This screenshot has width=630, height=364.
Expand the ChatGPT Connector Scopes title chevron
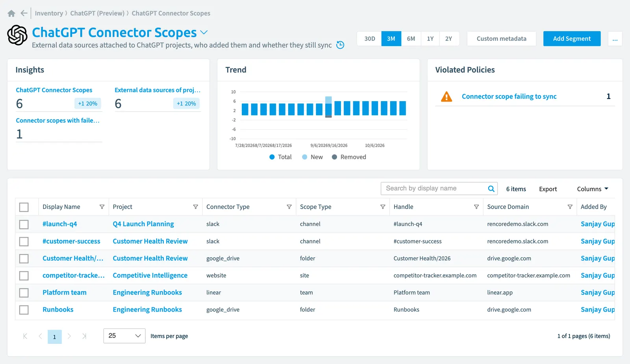click(x=204, y=32)
